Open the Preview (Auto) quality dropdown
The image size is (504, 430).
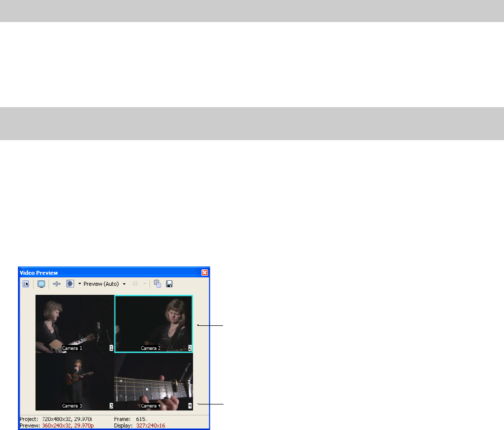pos(104,284)
